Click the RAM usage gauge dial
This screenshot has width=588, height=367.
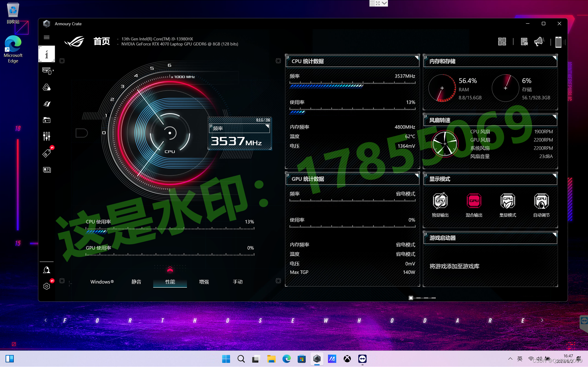(442, 88)
